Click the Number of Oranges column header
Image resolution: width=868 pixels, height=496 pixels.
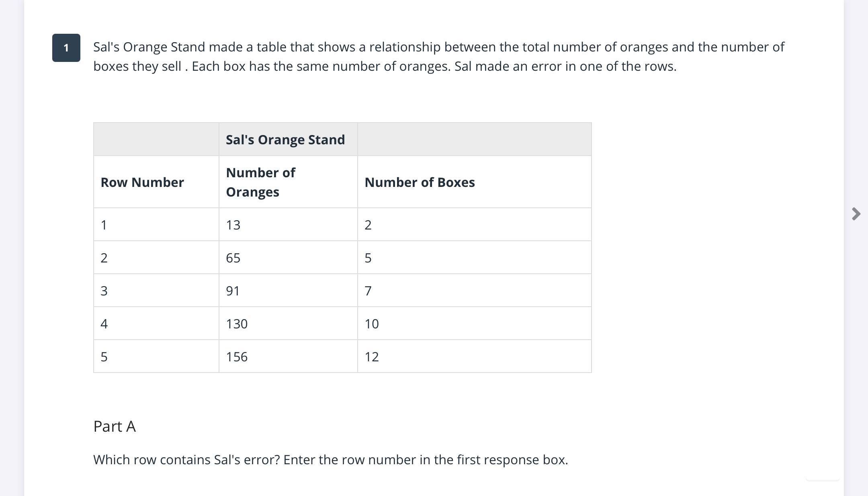click(x=260, y=182)
